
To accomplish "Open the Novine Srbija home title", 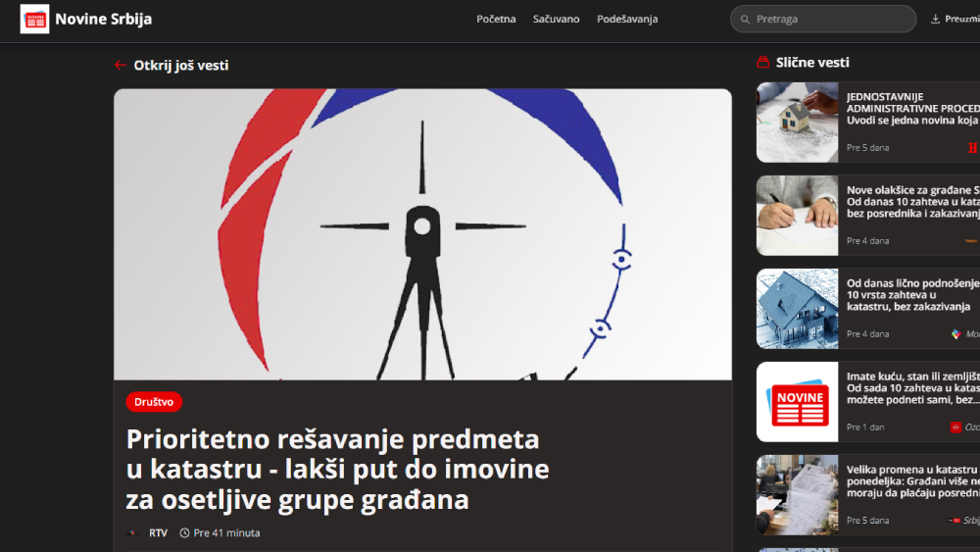I will [103, 19].
